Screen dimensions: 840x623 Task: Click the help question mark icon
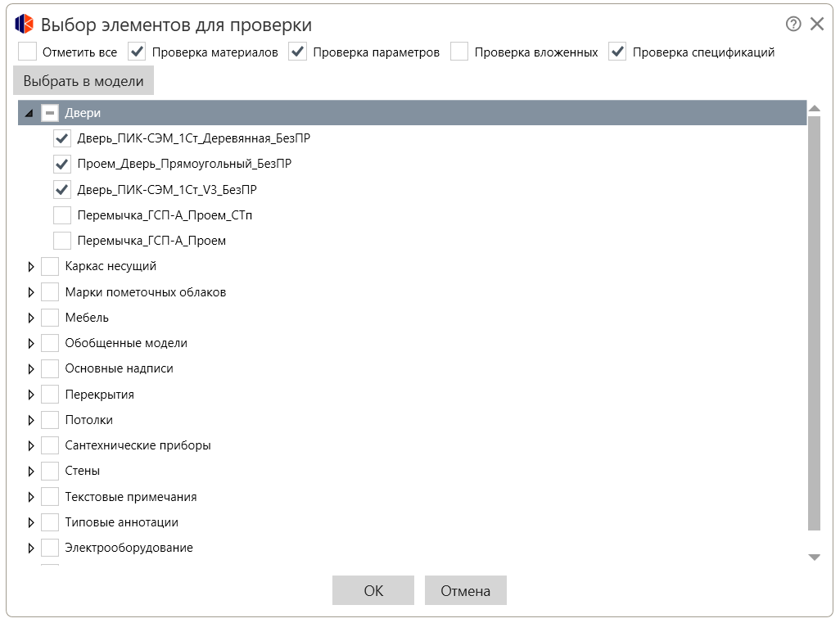(x=793, y=24)
